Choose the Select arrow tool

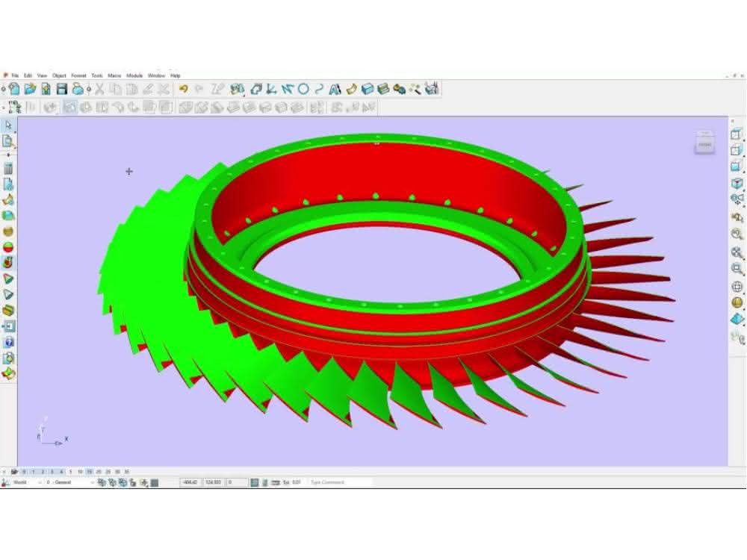[8, 125]
